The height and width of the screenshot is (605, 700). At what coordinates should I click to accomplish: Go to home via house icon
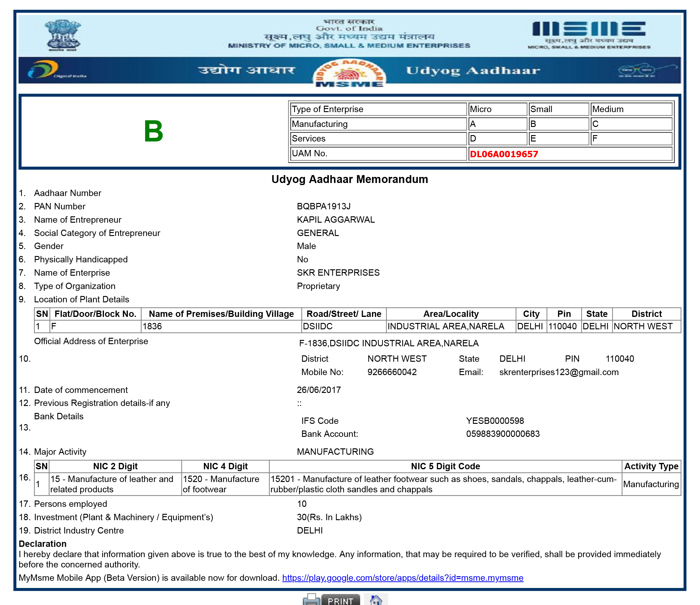click(376, 600)
